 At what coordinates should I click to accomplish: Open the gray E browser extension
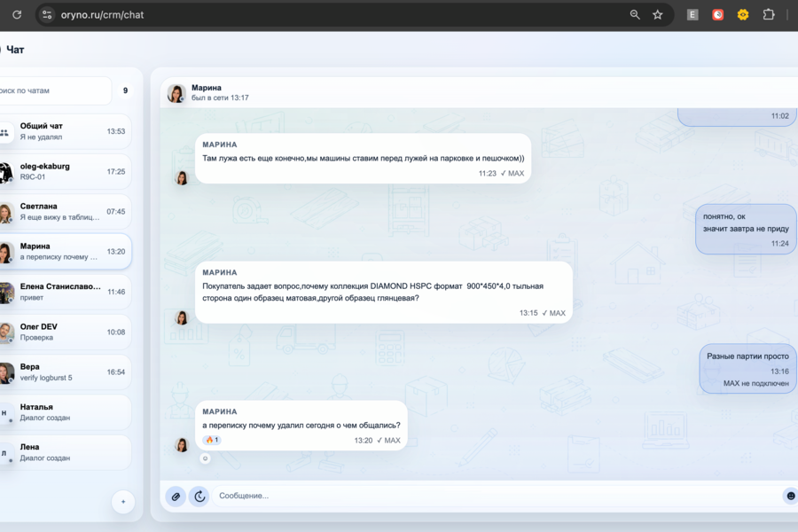(x=692, y=15)
